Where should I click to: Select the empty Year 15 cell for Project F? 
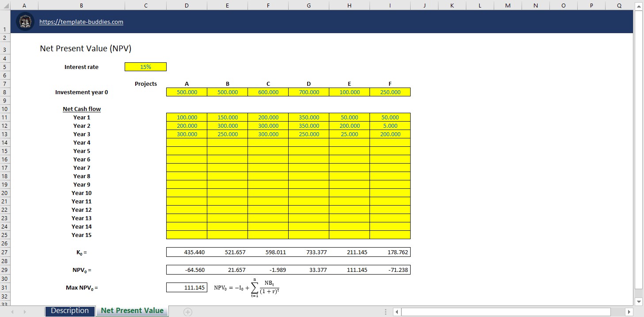click(389, 235)
